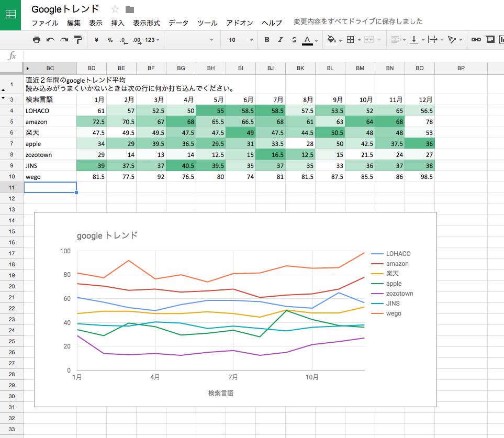Toggle italic formatting

(281, 40)
